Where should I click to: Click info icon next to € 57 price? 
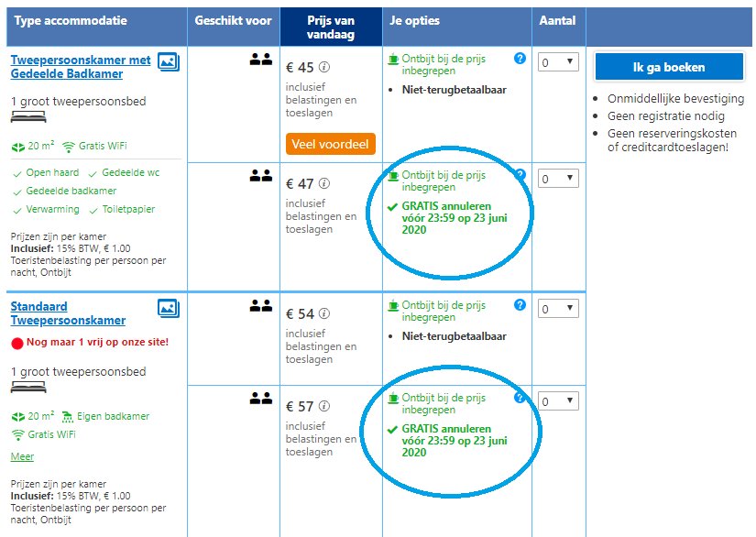(x=324, y=406)
